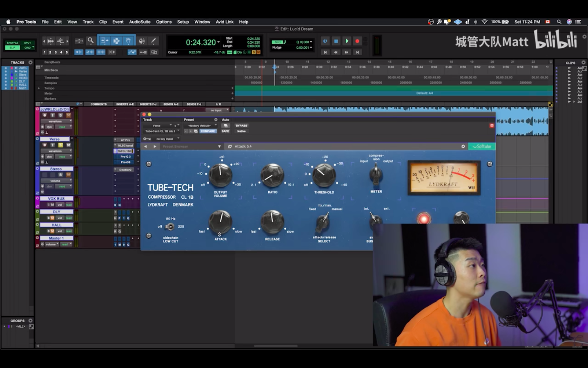This screenshot has width=588, height=368.
Task: Go to next preset arrow in plugin
Action: 155,146
